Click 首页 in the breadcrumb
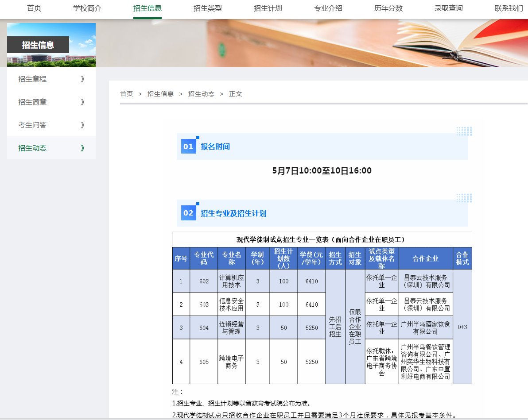This screenshot has width=528, height=420. point(127,94)
